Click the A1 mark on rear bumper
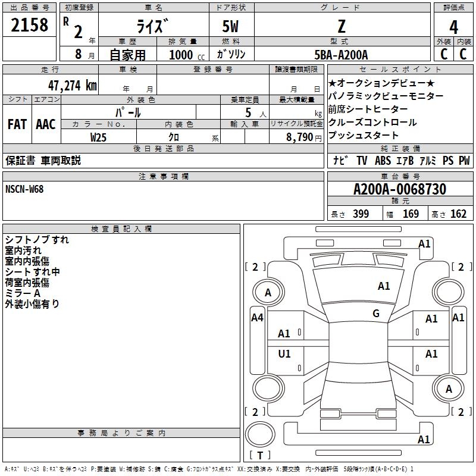Viewport: 476px width, 476px height. pos(424,439)
